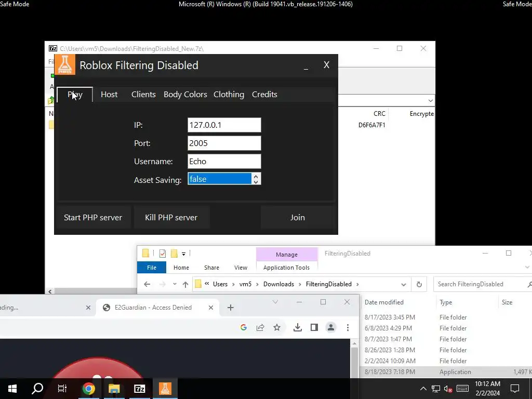The image size is (532, 399).
Task: Click the Share this page icon in Chrome
Action: tap(260, 327)
